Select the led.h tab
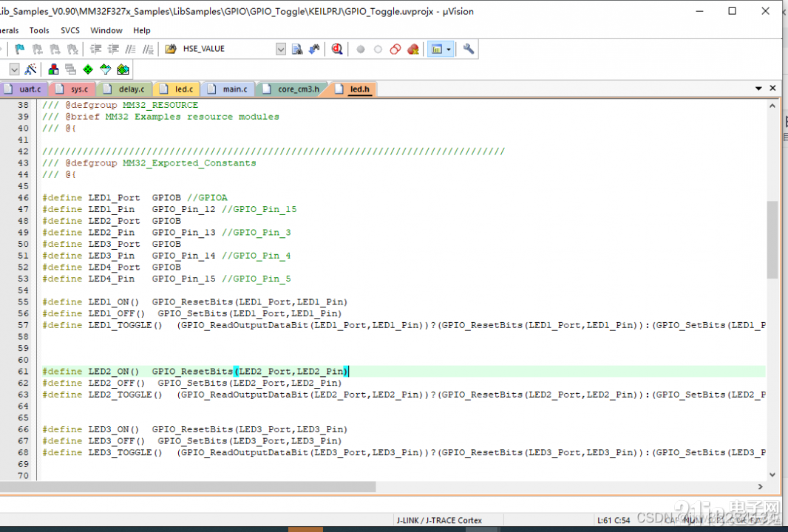The width and height of the screenshot is (788, 532). 353,89
